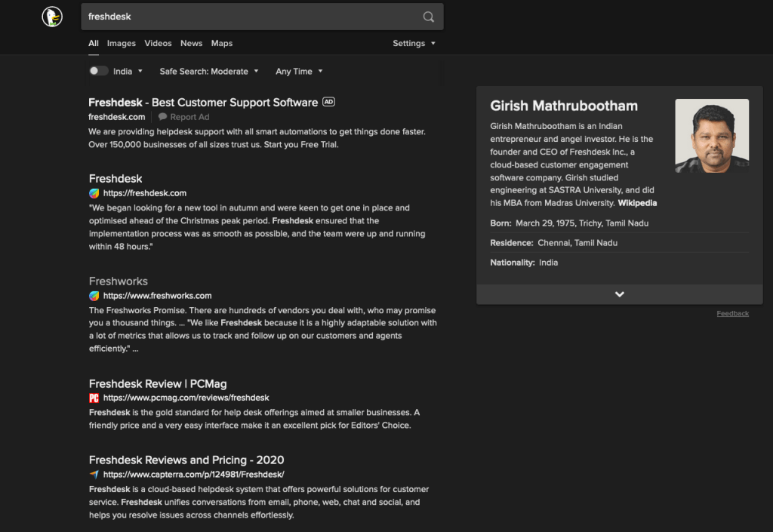Viewport: 773px width, 532px height.
Task: Open the Settings dropdown menu
Action: pyautogui.click(x=414, y=44)
